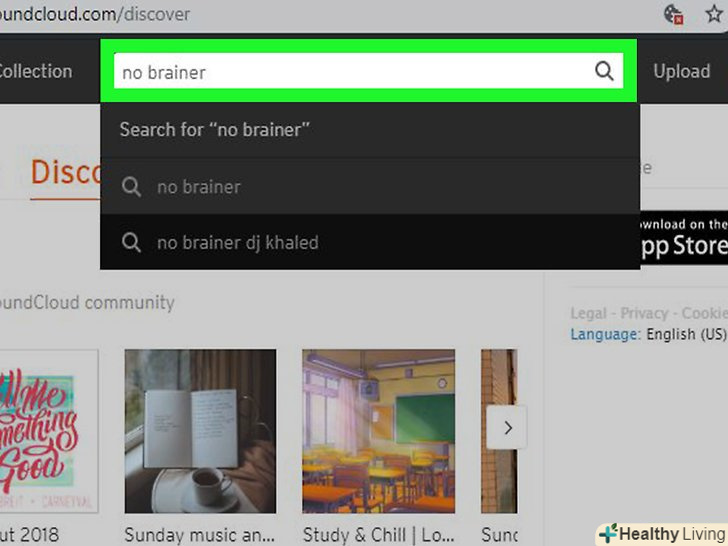Open the Language: English (US) selector
This screenshot has width=728, height=546.
tap(648, 334)
